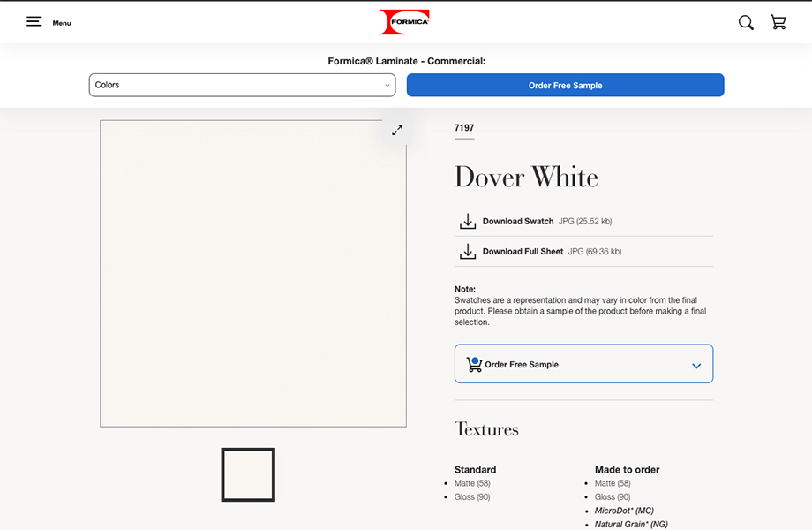Image resolution: width=812 pixels, height=530 pixels.
Task: Open the shopping cart icon
Action: pos(778,22)
